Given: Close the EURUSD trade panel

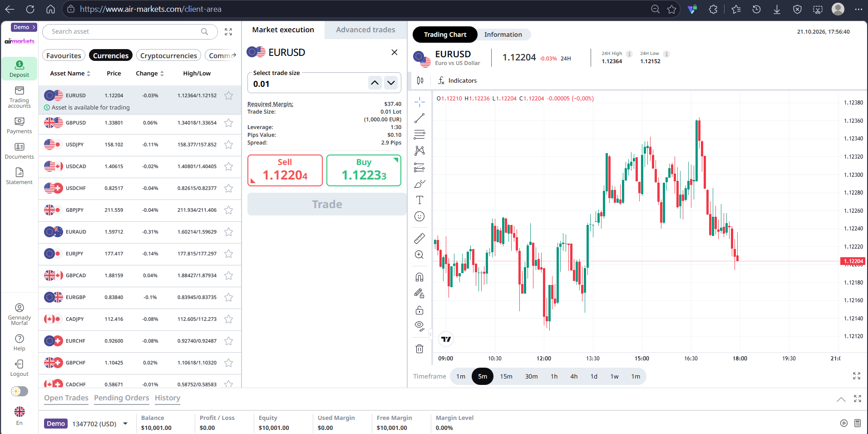Looking at the screenshot, I should coord(394,52).
